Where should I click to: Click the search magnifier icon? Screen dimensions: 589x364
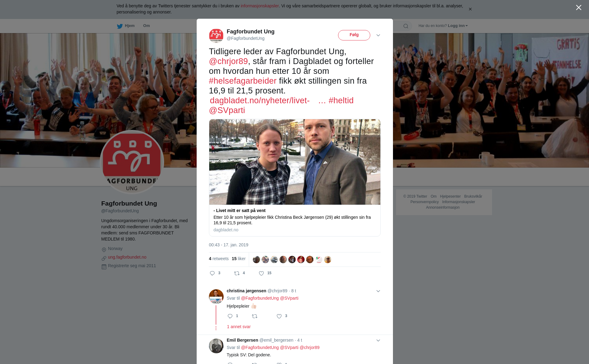coord(406,26)
